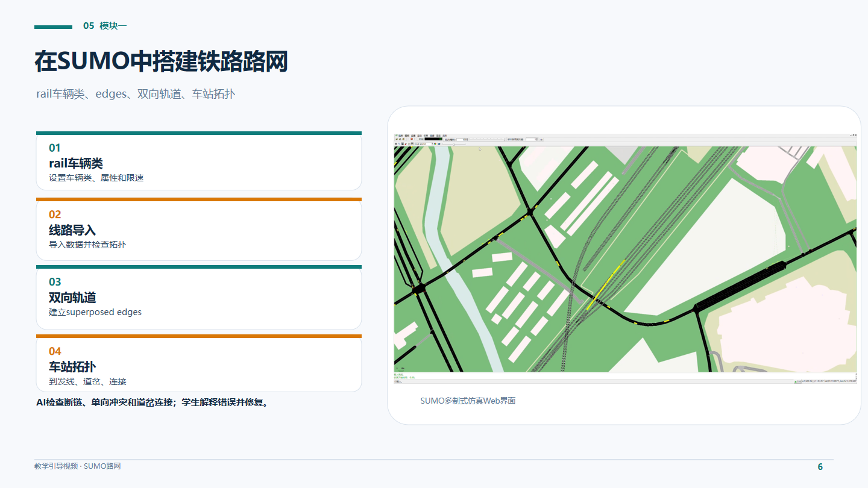The image size is (868, 488).
Task: Open the "real world" color scheme dropdown
Action: click(x=425, y=144)
